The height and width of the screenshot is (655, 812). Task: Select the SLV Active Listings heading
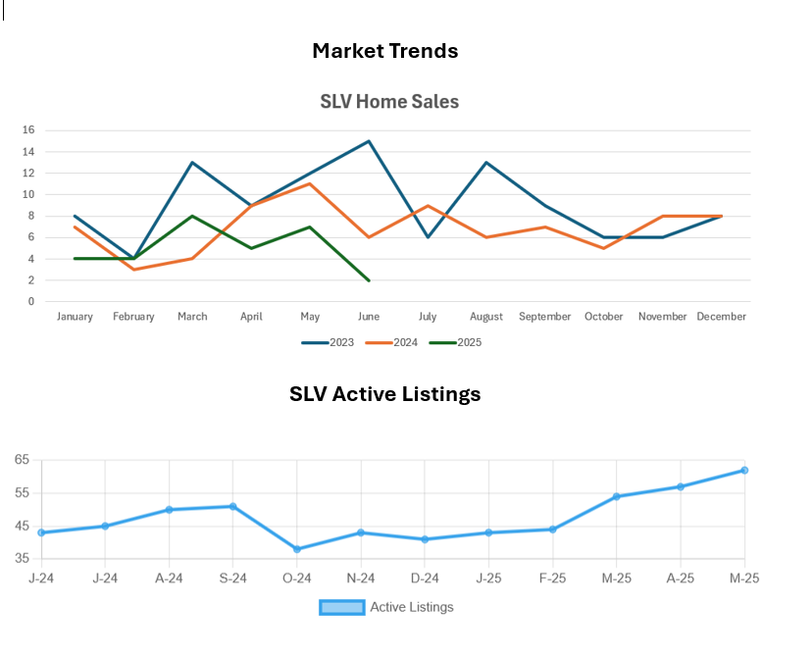pyautogui.click(x=384, y=394)
